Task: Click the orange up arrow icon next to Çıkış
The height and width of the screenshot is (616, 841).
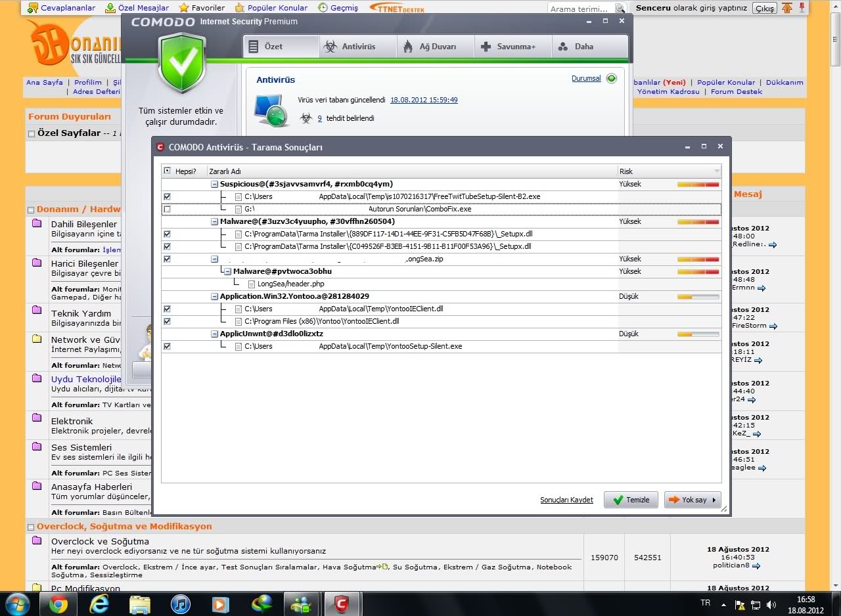Action: coord(788,8)
